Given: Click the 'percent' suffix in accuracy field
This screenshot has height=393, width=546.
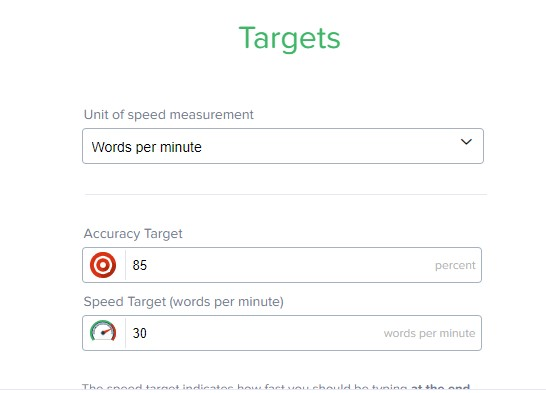Looking at the screenshot, I should (455, 266).
